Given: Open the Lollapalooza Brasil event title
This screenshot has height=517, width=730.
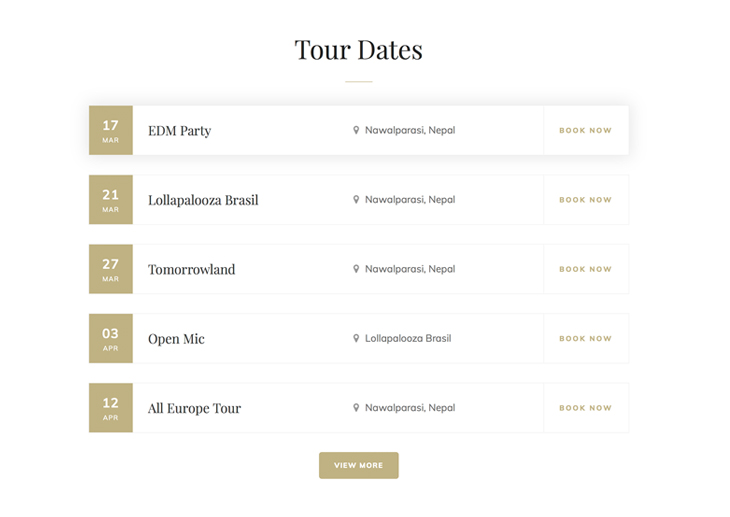Looking at the screenshot, I should coord(203,200).
